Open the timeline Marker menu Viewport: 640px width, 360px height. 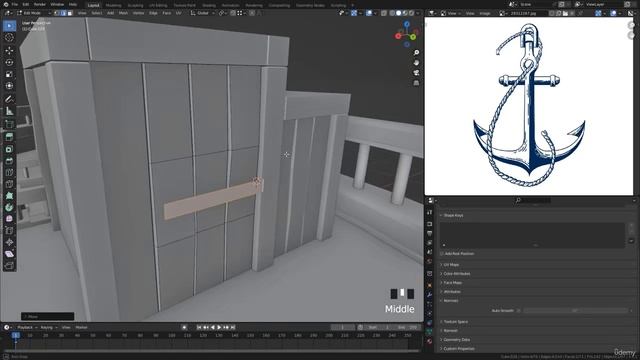pos(81,327)
